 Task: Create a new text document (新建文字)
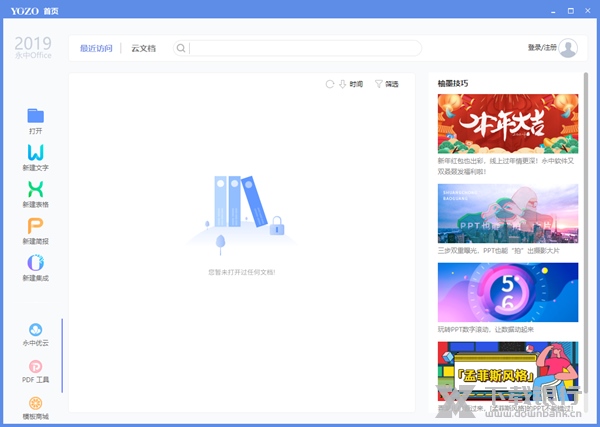35,153
